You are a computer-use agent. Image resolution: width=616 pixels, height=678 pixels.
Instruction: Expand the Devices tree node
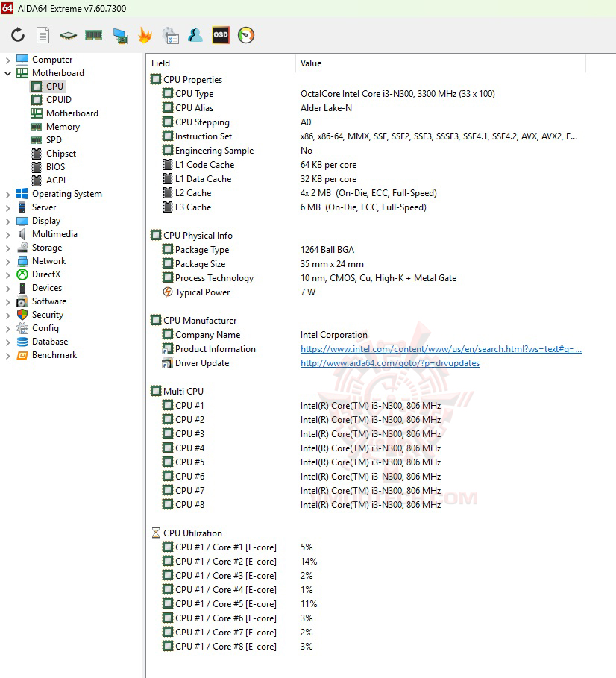[x=7, y=289]
